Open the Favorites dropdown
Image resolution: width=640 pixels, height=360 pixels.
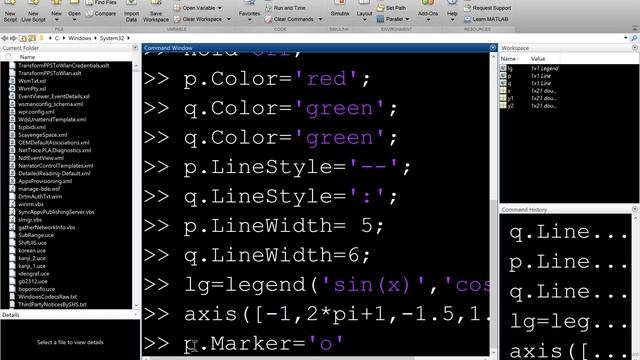pyautogui.click(x=249, y=11)
